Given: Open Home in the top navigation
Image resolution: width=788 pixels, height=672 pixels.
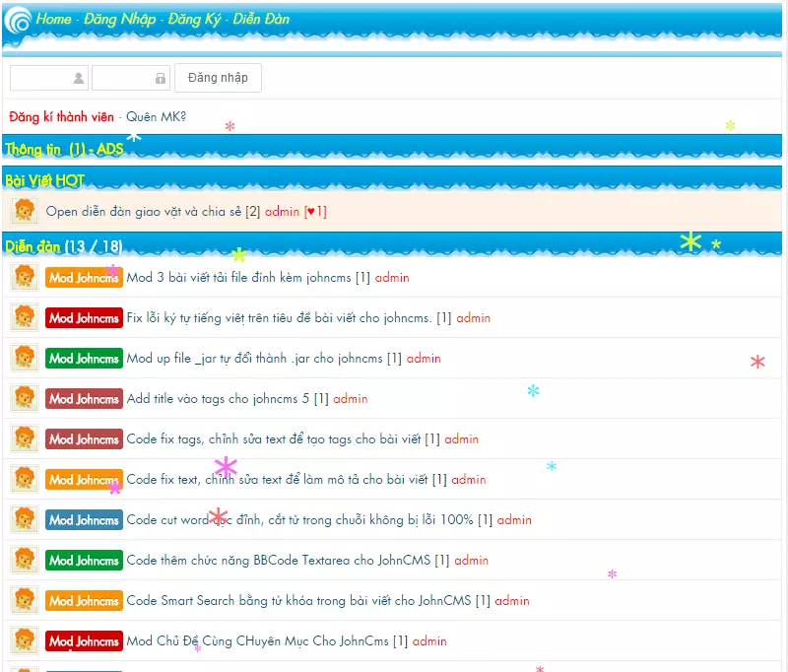Looking at the screenshot, I should (53, 19).
